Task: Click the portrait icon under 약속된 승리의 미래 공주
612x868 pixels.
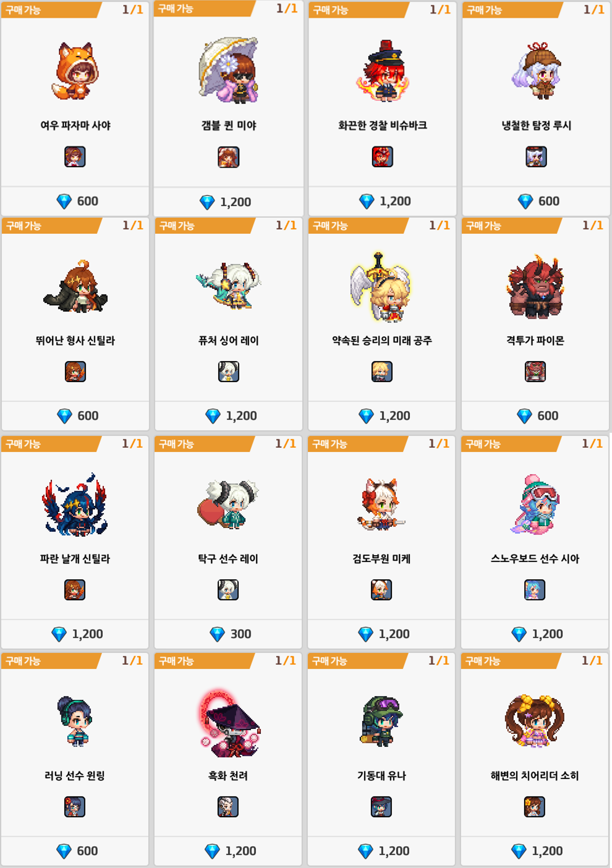Action: 382,371
